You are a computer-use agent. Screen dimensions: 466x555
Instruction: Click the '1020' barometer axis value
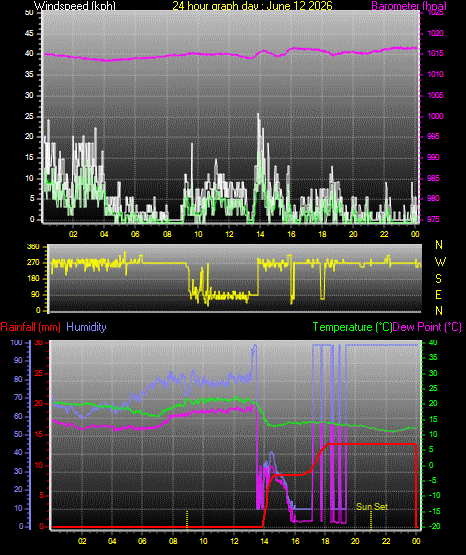pos(435,33)
